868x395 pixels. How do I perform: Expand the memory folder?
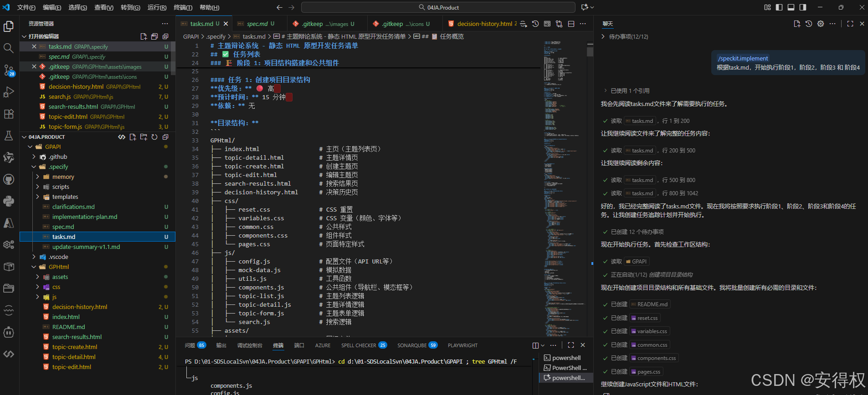click(37, 177)
